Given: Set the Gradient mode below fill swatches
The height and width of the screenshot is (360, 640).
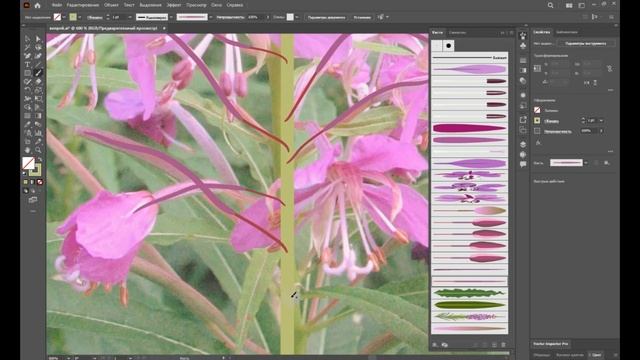Looking at the screenshot, I should (33, 182).
